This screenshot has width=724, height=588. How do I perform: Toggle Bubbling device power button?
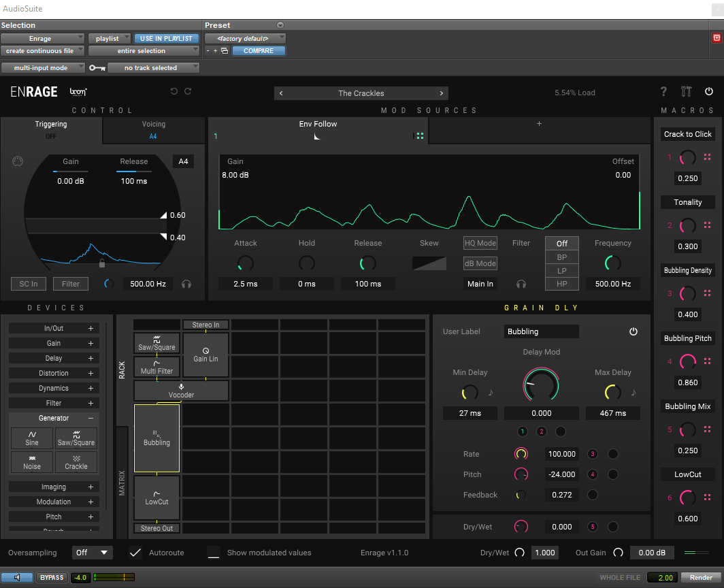tap(633, 331)
